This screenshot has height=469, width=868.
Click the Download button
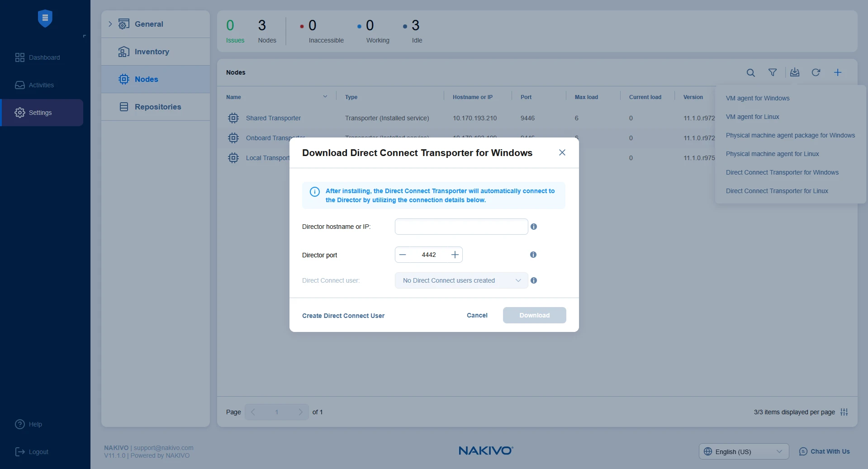click(534, 315)
